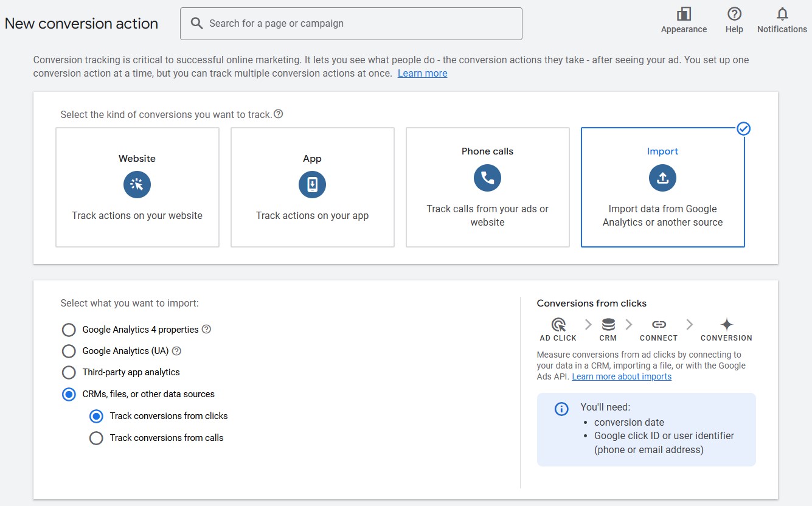
Task: Click the CRM database icon
Action: (608, 324)
